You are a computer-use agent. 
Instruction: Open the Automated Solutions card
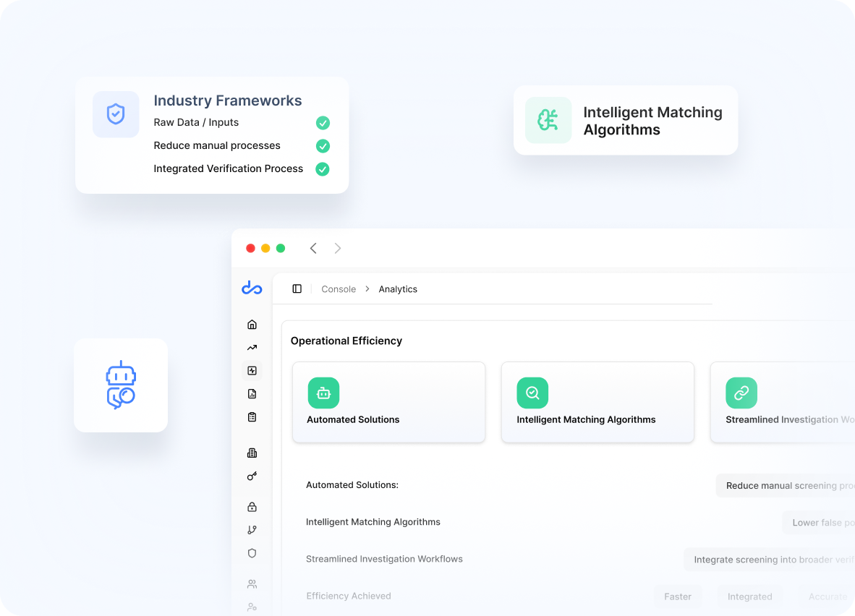[x=388, y=402]
